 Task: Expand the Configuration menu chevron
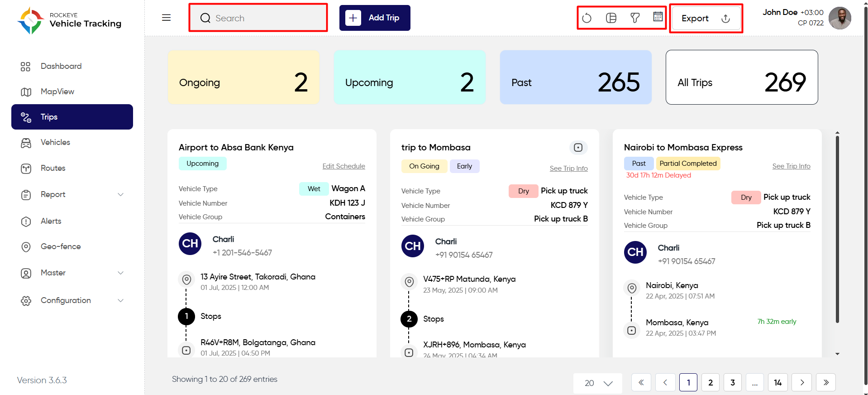click(120, 301)
